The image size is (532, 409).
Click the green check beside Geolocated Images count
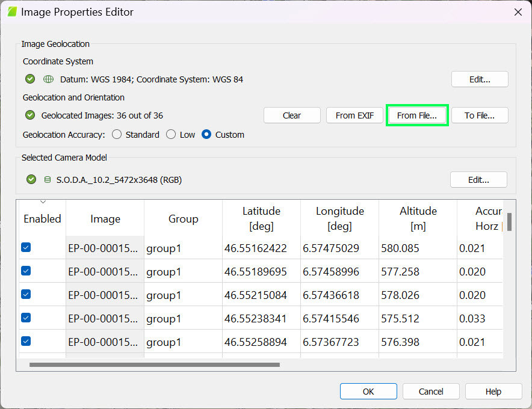pyautogui.click(x=30, y=115)
